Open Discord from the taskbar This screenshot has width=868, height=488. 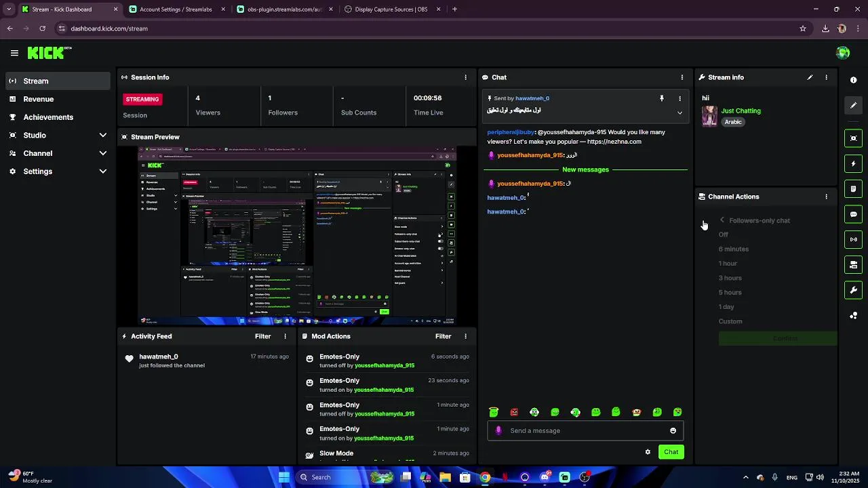click(545, 477)
